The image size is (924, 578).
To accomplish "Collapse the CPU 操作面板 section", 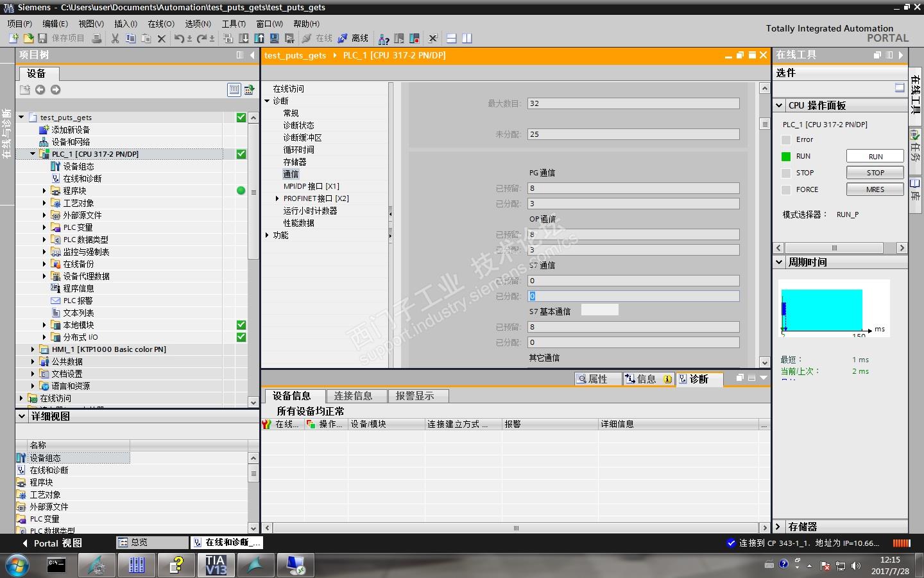I will (779, 105).
